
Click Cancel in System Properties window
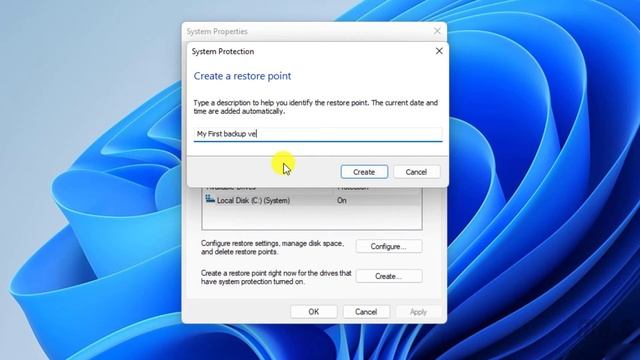coord(366,312)
